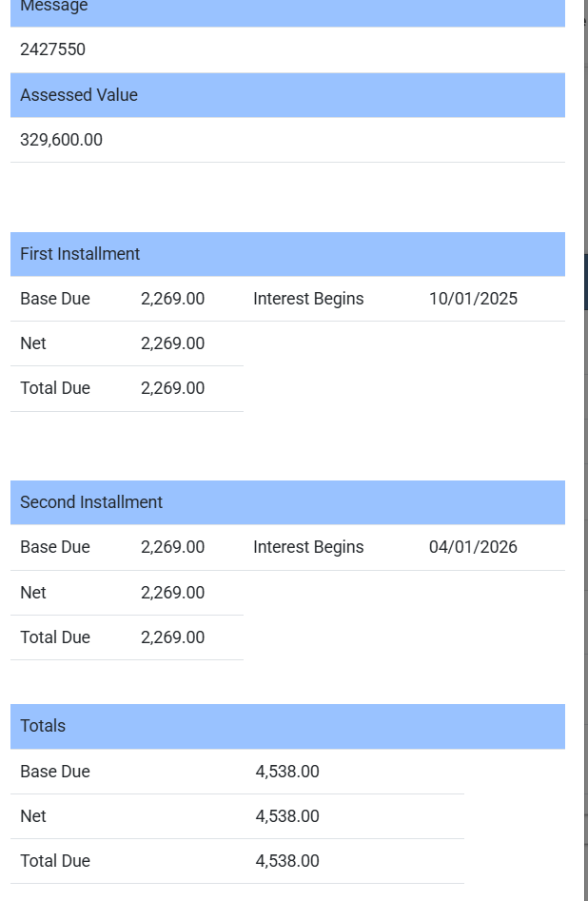Click the Message section header
Screen dimensions: 588x901
pyautogui.click(x=54, y=7)
